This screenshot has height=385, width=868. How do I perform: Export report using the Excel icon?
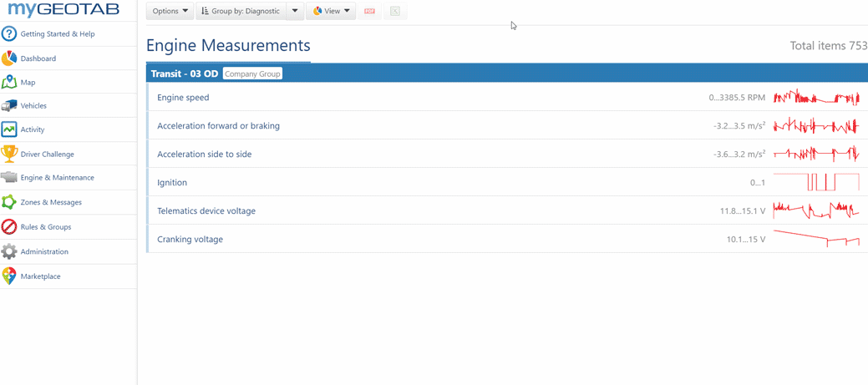pos(395,12)
